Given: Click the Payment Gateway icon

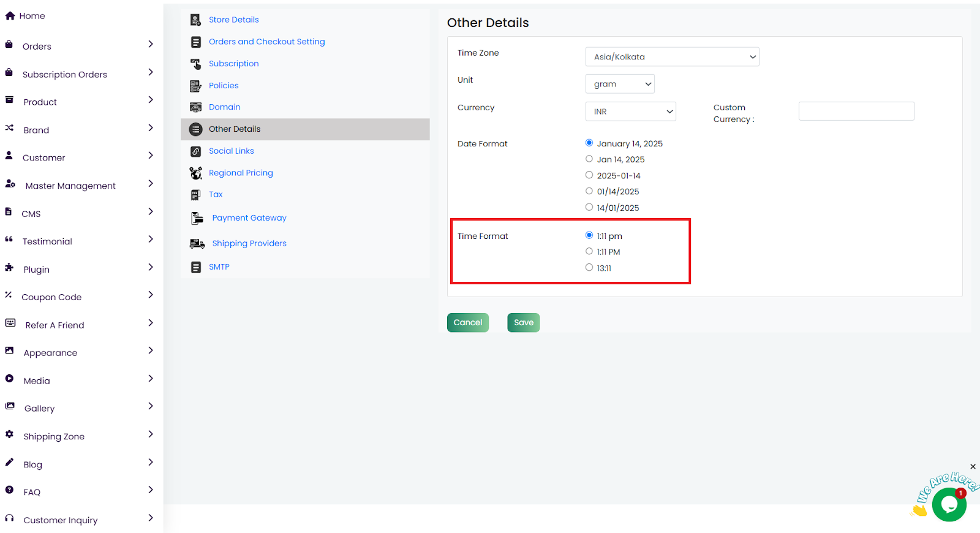Looking at the screenshot, I should pos(197,218).
